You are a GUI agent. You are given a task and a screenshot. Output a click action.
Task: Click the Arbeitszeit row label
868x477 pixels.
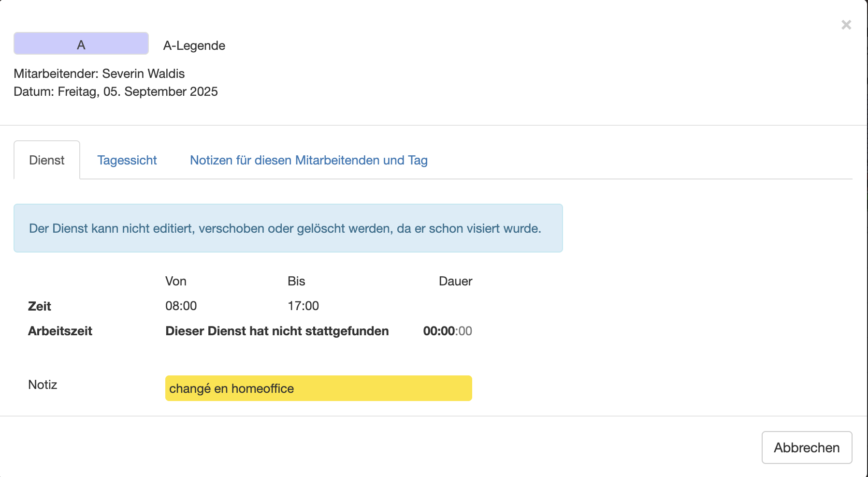tap(60, 331)
